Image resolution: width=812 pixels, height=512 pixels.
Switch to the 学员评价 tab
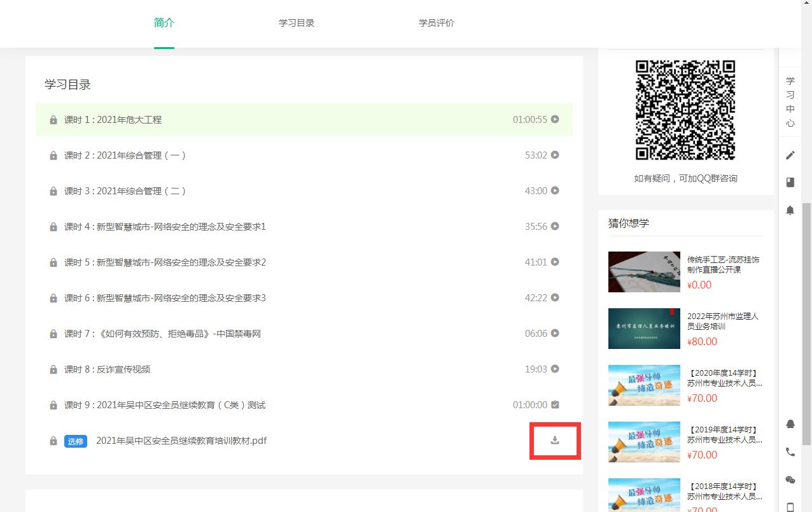(x=437, y=23)
